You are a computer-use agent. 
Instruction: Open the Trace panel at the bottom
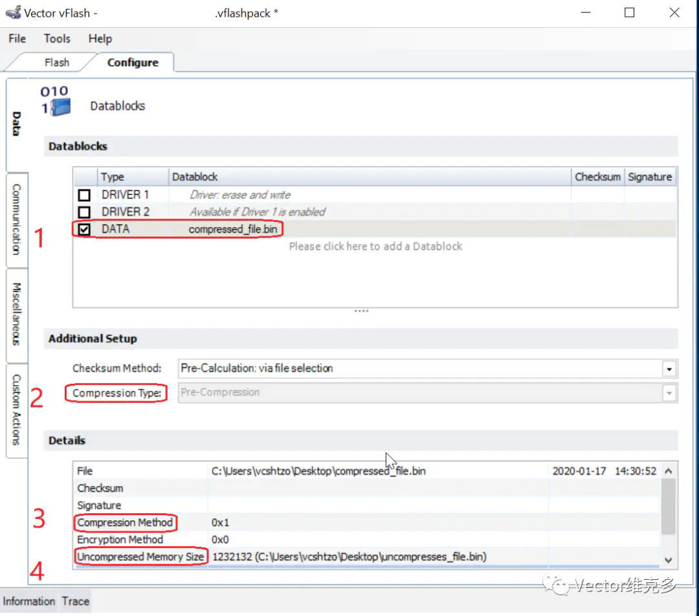point(76,601)
